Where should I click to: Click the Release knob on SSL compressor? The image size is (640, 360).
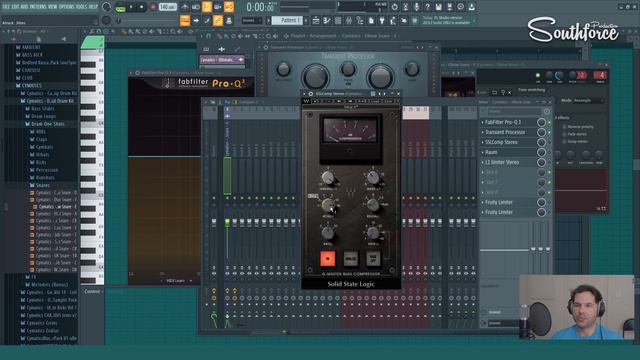[x=373, y=205]
